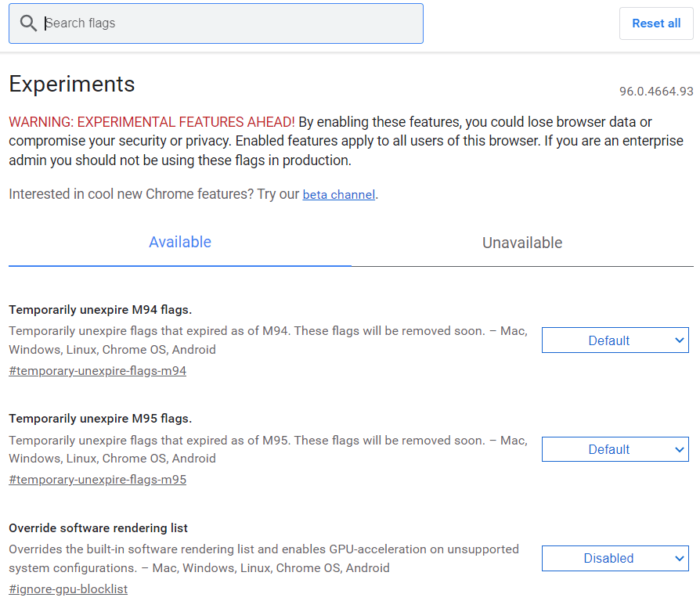Click the magnifying glass search icon
This screenshot has height=612, width=700.
(28, 23)
